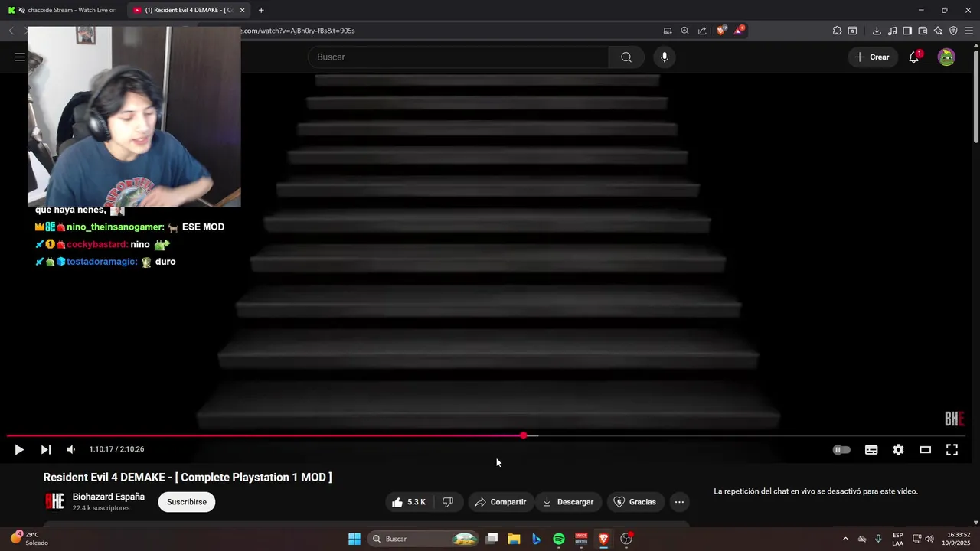Toggle the browser sidebar panel

click(x=907, y=31)
